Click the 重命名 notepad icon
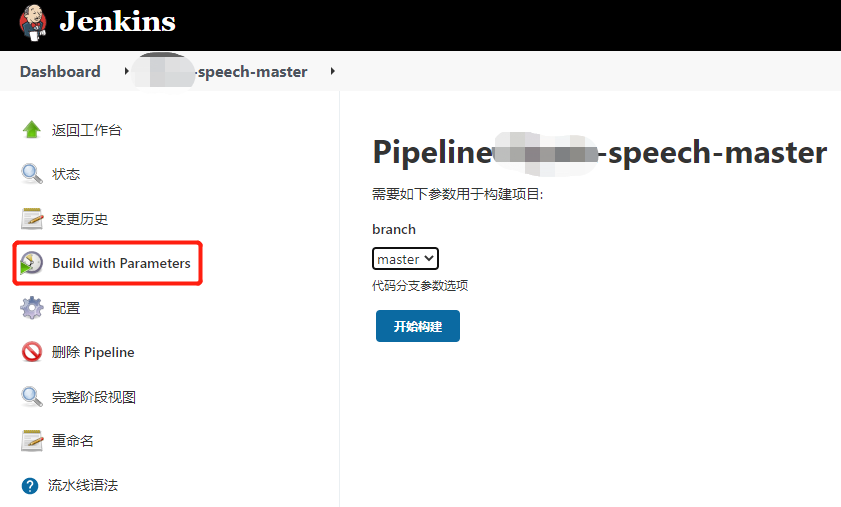This screenshot has width=841, height=507. (x=32, y=441)
